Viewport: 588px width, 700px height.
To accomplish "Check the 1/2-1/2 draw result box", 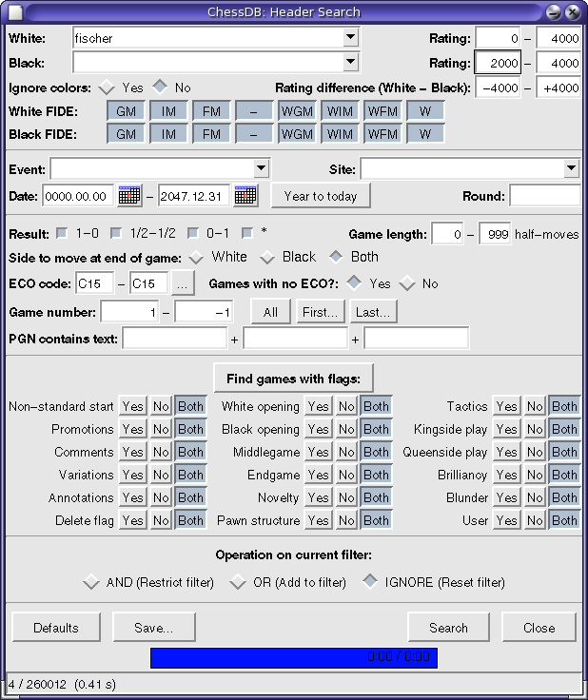I will (x=116, y=233).
